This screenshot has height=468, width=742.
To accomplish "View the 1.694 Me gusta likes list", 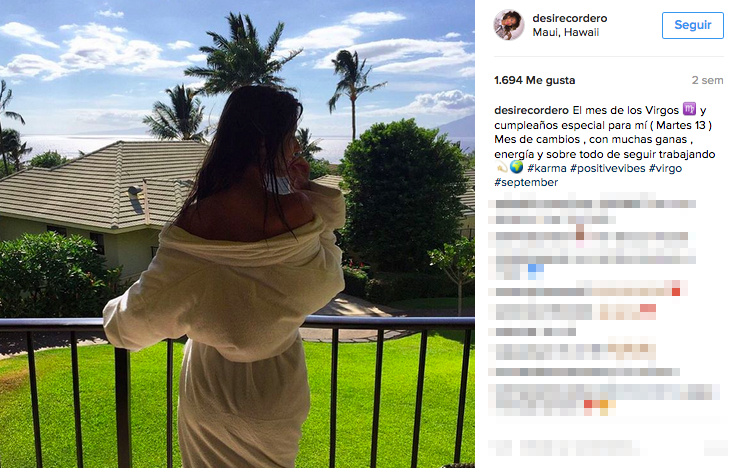I will 534,80.
